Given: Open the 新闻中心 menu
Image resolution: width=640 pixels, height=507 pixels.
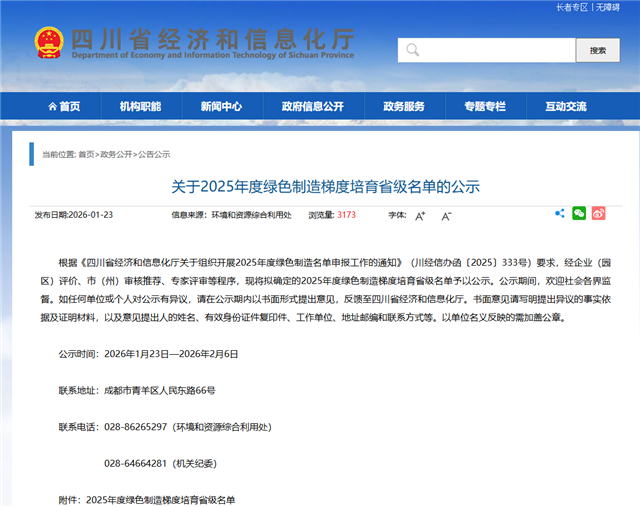Looking at the screenshot, I should (x=220, y=107).
